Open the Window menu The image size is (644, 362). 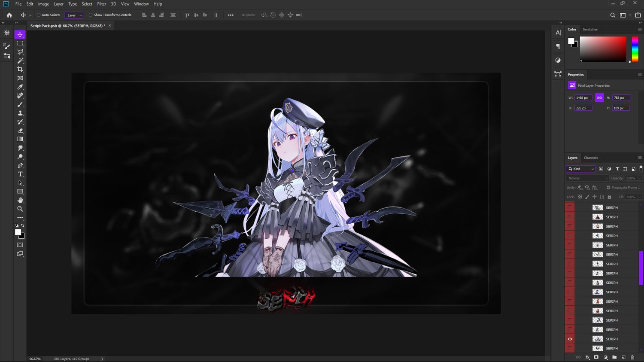[x=141, y=4]
